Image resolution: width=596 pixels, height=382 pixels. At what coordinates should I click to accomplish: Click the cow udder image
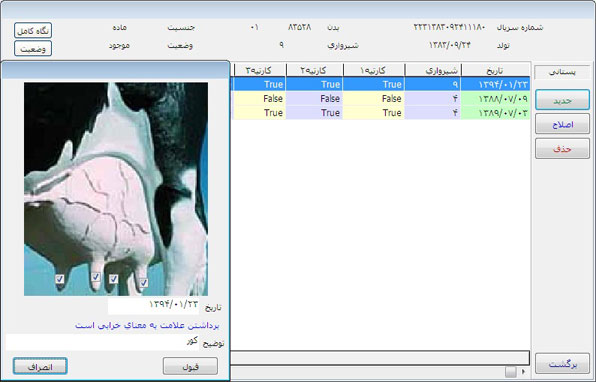(116, 189)
